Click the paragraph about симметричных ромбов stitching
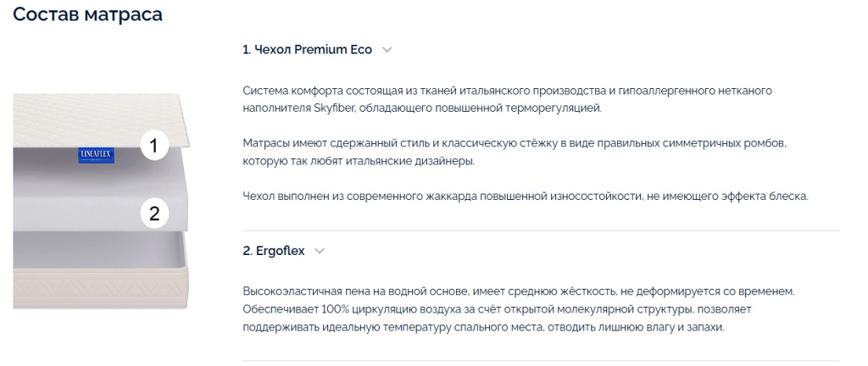Viewport: 868px width, 366px height. coord(515,152)
